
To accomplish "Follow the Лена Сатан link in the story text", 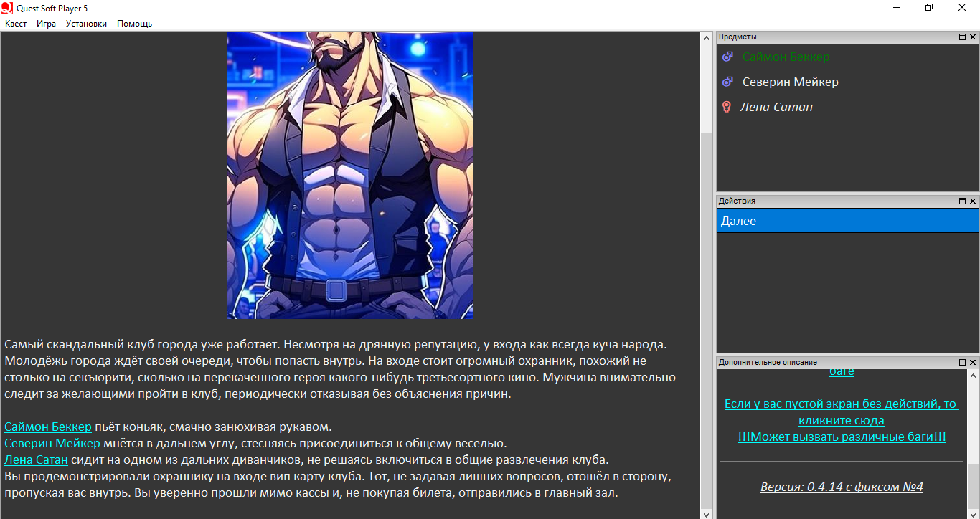I will [x=36, y=460].
